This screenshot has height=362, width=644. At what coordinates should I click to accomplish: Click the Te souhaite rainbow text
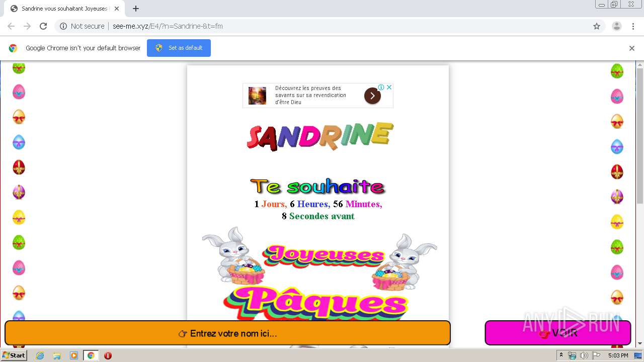tap(318, 187)
